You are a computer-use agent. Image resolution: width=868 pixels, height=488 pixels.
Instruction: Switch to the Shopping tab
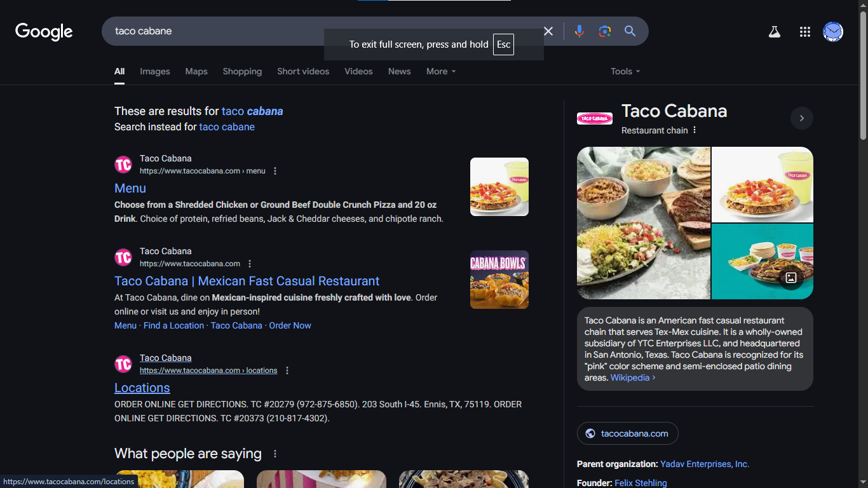tap(242, 71)
